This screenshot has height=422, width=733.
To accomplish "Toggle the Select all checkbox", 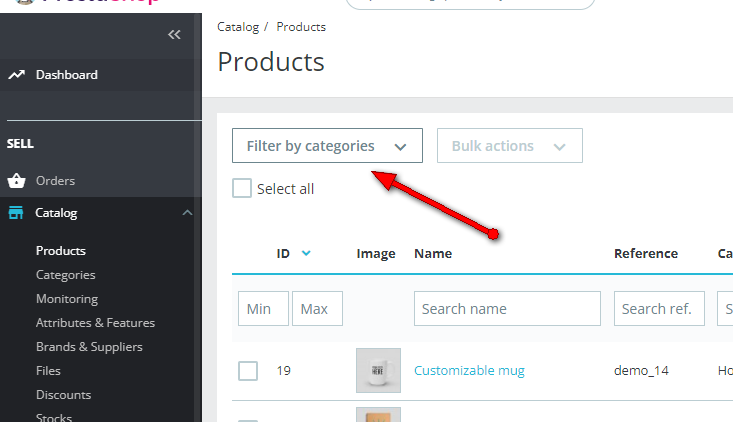I will pos(242,188).
